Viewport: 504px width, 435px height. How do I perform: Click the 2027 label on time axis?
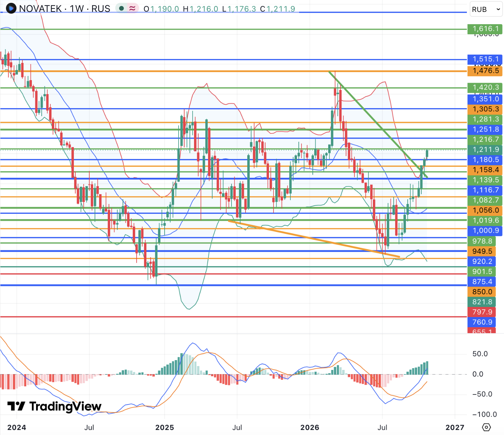[455, 428]
